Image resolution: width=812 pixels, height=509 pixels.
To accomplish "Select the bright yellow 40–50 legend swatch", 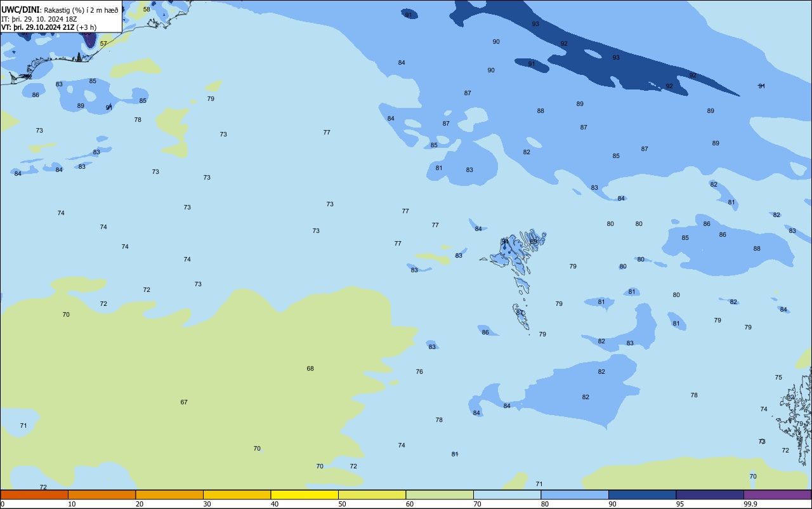I will coord(304,494).
